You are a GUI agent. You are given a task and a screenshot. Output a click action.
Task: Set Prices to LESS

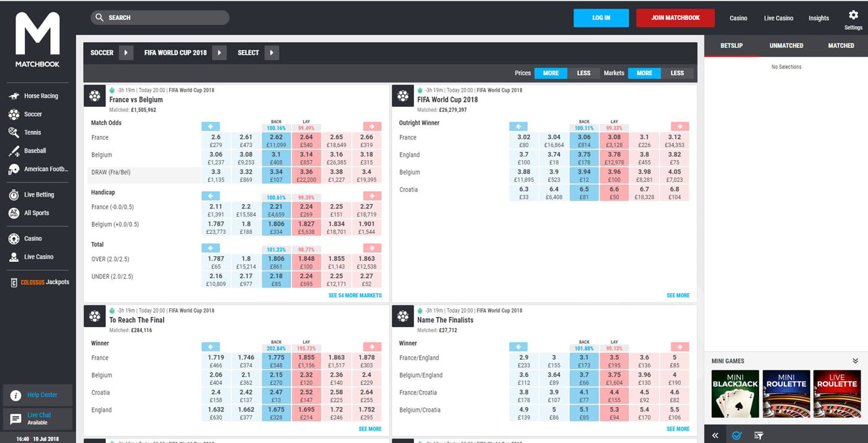coord(583,73)
